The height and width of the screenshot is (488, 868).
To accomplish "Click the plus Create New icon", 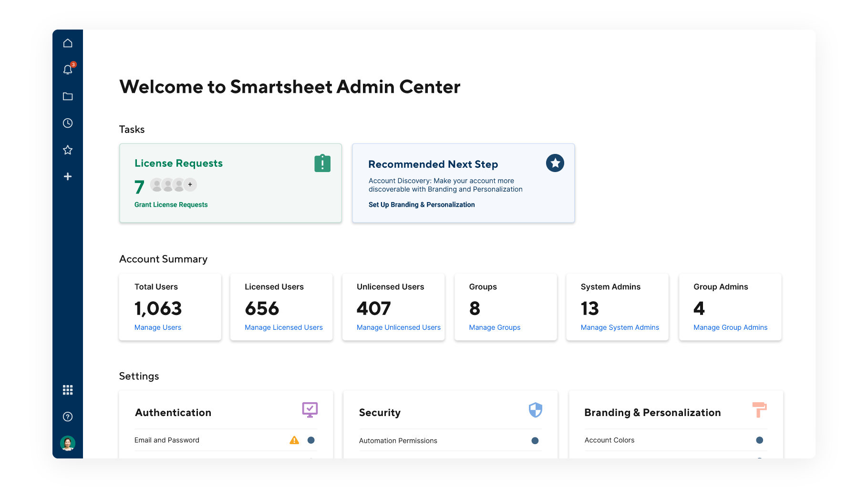I will tap(68, 176).
